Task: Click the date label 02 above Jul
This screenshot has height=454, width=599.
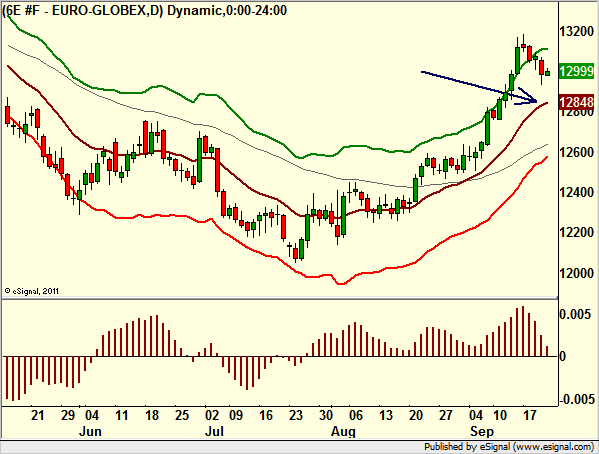Action: [212, 415]
